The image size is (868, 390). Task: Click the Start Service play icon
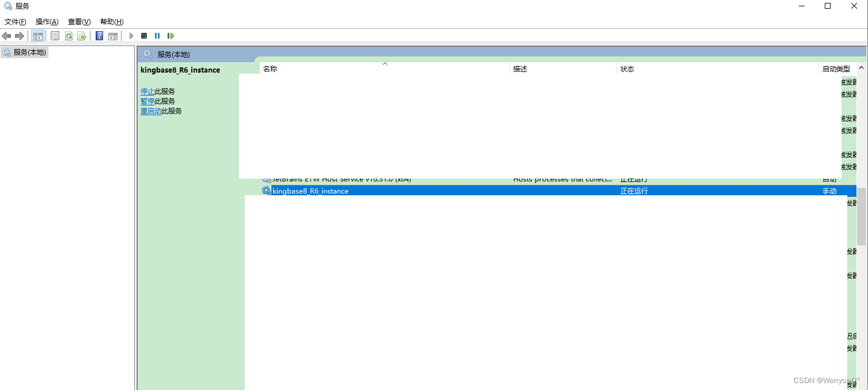point(131,36)
